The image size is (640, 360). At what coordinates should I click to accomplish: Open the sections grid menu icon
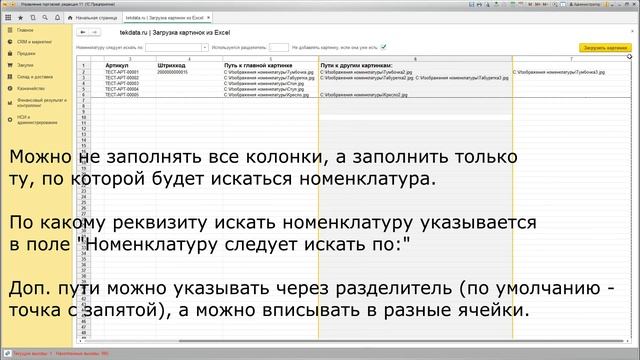coord(8,18)
